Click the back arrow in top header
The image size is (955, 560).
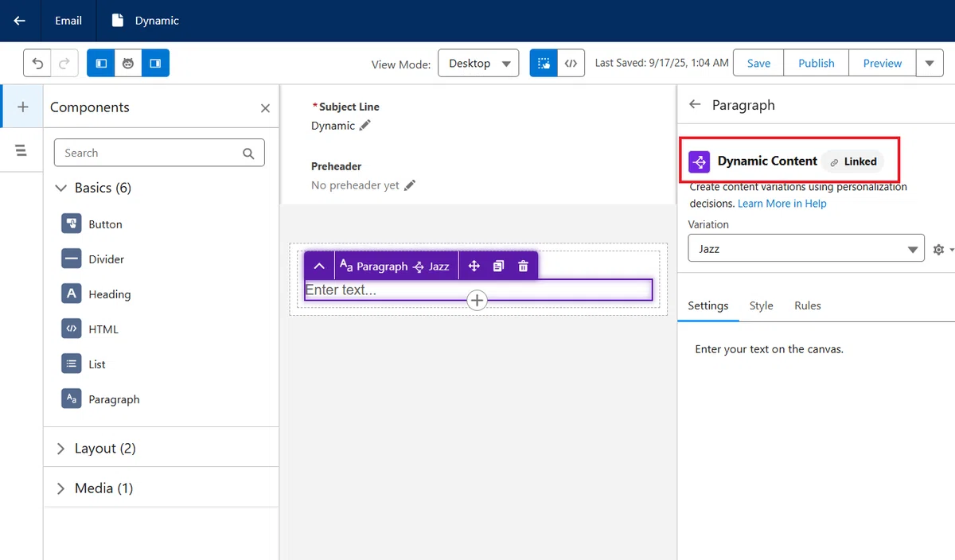(x=19, y=21)
